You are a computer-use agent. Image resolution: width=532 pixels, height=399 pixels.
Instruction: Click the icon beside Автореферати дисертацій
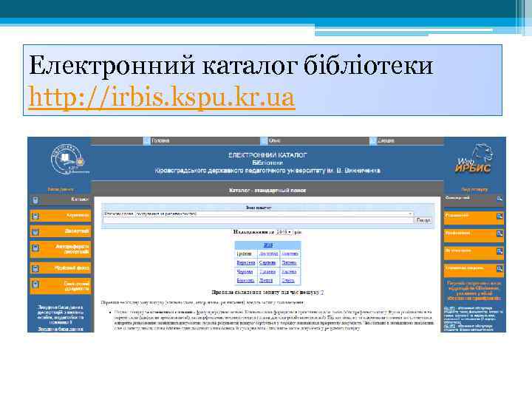pyautogui.click(x=35, y=248)
